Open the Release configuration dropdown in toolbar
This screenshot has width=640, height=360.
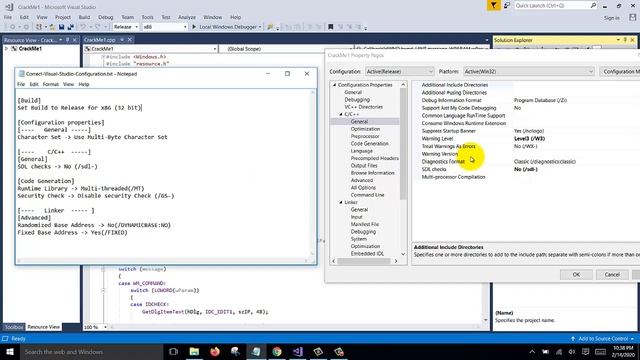[x=125, y=27]
